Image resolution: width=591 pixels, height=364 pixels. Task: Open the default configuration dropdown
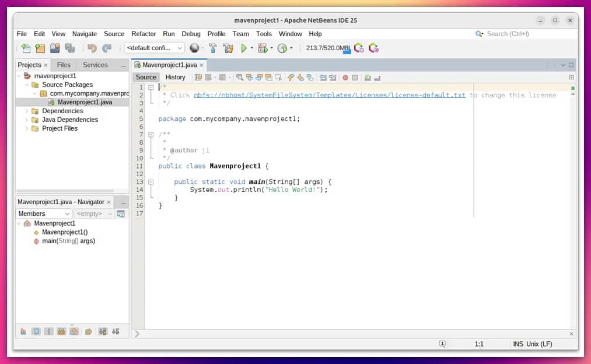point(155,48)
